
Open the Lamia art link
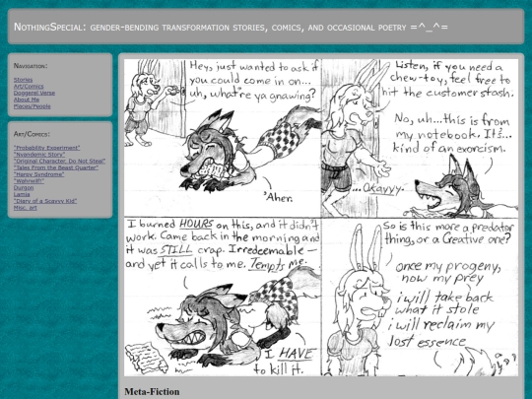(x=22, y=194)
